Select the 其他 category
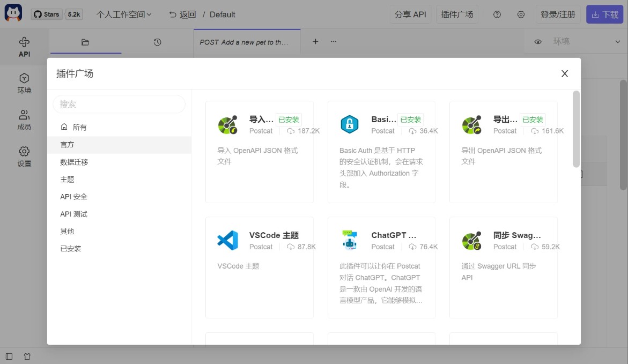The image size is (628, 364). click(x=120, y=232)
